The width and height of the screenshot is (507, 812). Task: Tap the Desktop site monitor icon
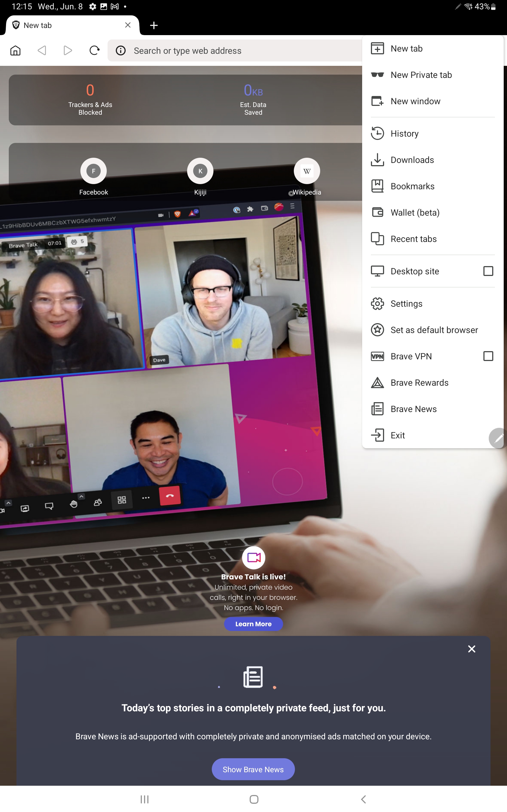point(377,271)
